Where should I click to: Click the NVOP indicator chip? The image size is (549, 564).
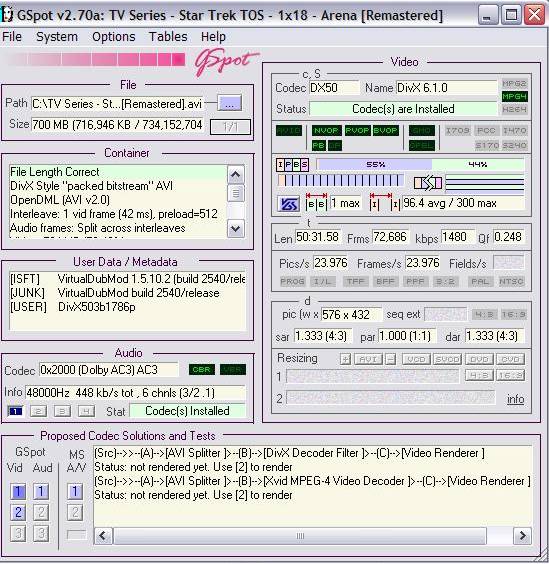[x=326, y=130]
